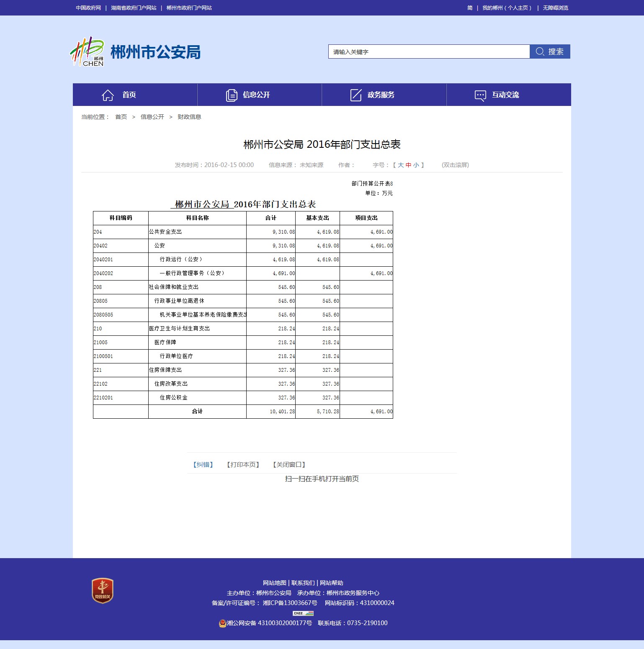Click the chat bubble icon beside 互动交流
This screenshot has height=649, width=644.
click(x=480, y=95)
